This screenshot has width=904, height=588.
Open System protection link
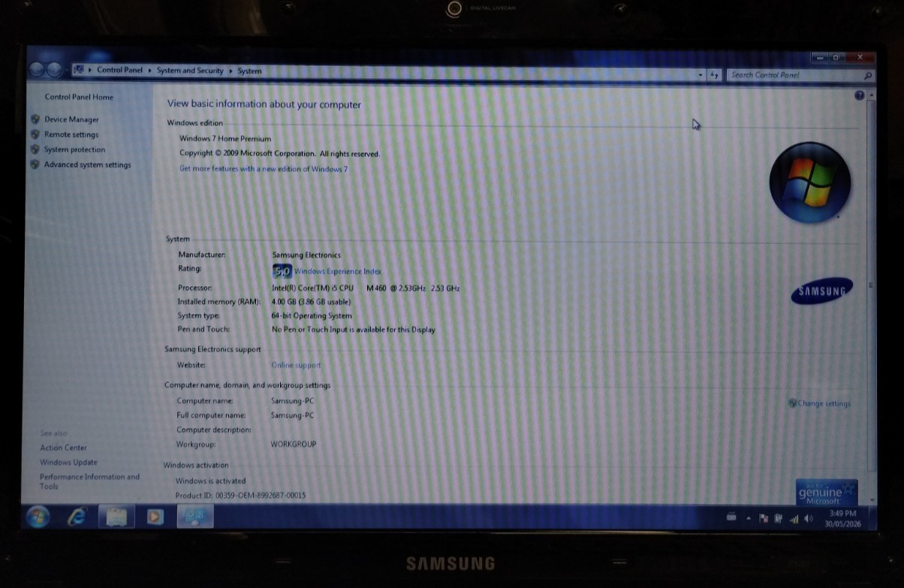pyautogui.click(x=74, y=149)
